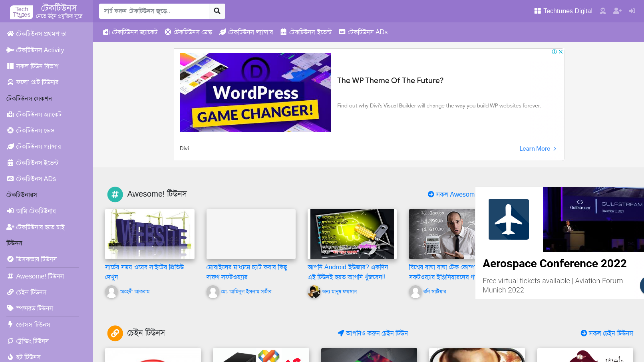The height and width of the screenshot is (362, 644).
Task: Open the WEBSITE construction thumbnail post
Action: 150,234
